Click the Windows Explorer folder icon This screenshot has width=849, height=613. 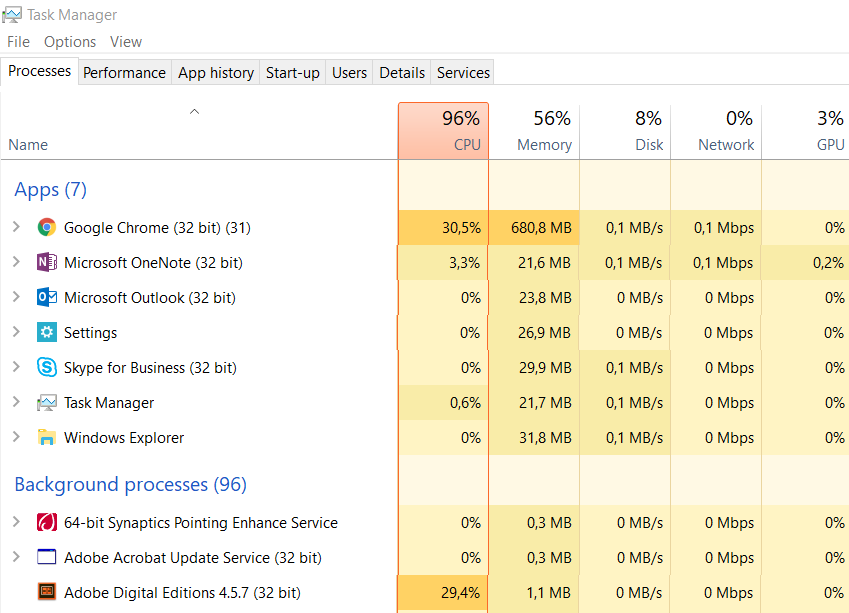(x=47, y=438)
